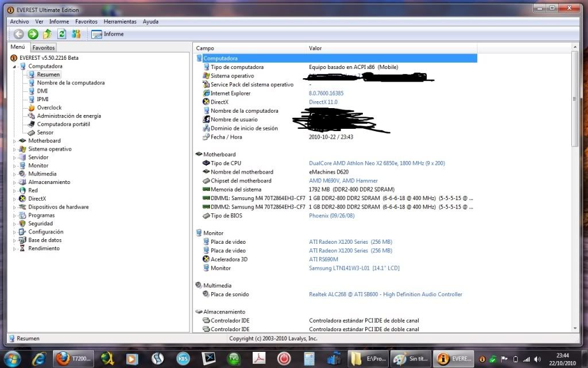Switch to the Favoritos tab in sidebar
Image resolution: width=588 pixels, height=368 pixels.
pyautogui.click(x=44, y=48)
